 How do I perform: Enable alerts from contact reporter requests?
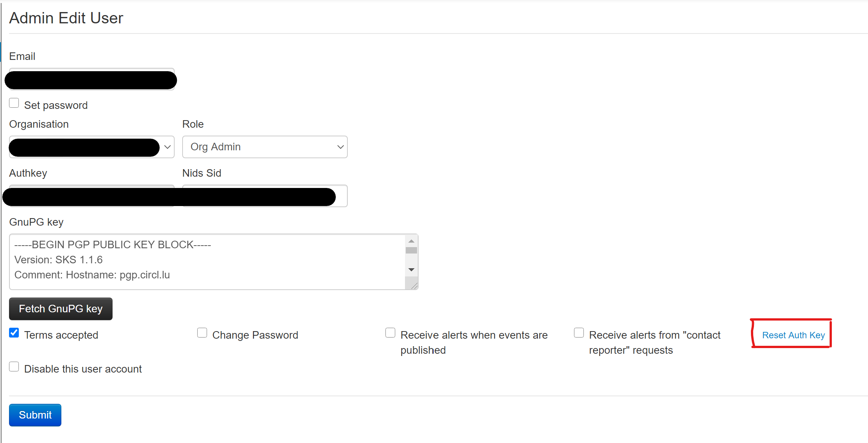click(579, 333)
